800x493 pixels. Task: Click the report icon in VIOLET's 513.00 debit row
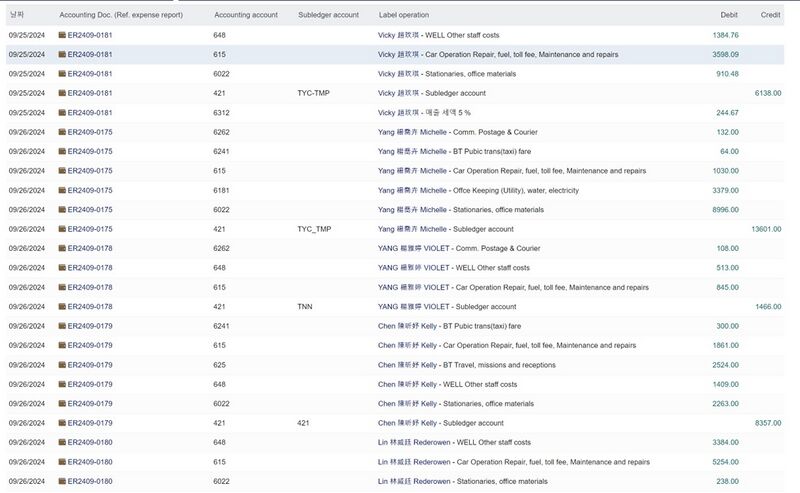[62, 268]
